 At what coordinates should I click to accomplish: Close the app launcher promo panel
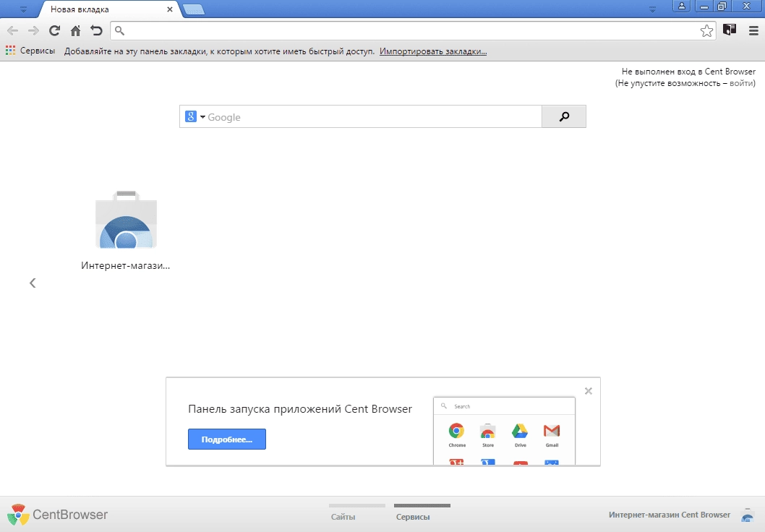tap(589, 391)
